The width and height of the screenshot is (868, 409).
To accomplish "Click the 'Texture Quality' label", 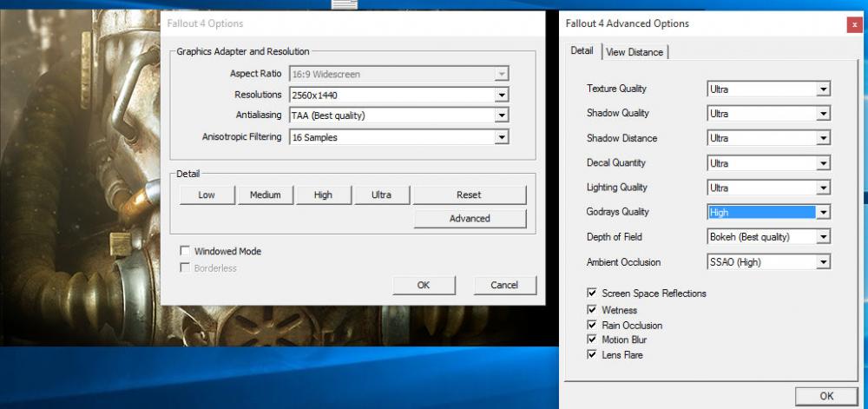I will pyautogui.click(x=616, y=88).
